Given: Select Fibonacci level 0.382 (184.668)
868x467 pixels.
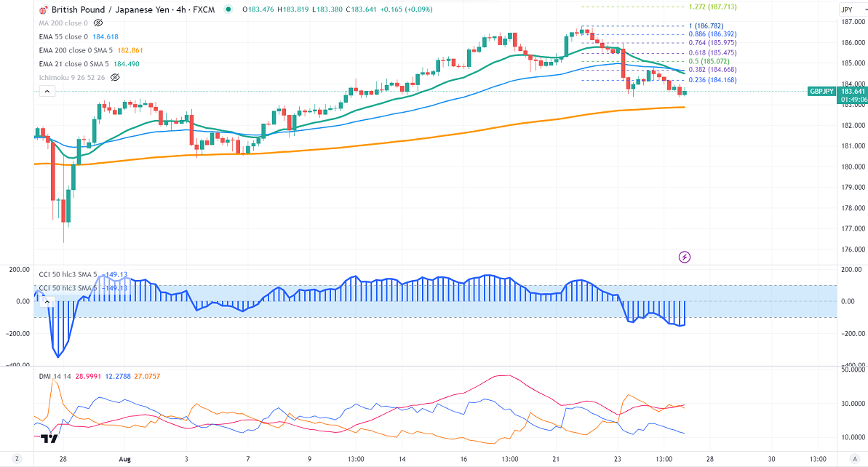Looking at the screenshot, I should (x=712, y=70).
